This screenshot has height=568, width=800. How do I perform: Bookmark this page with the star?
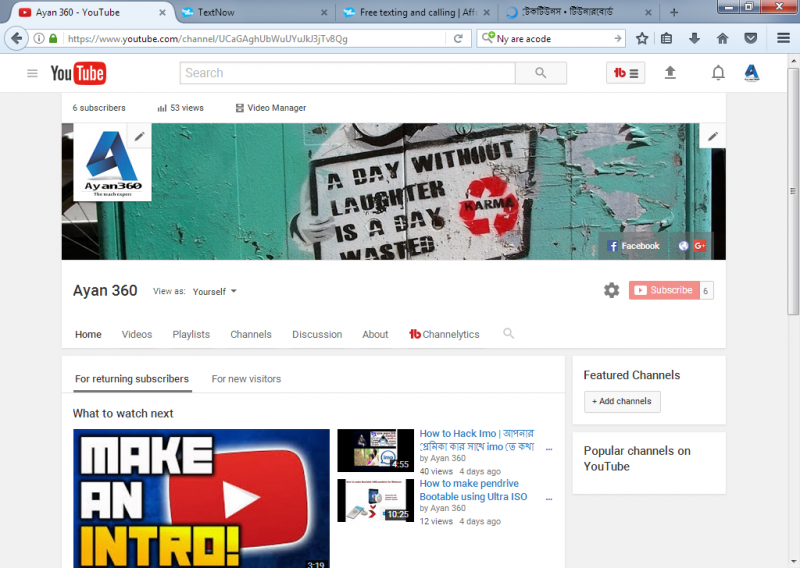(x=642, y=38)
